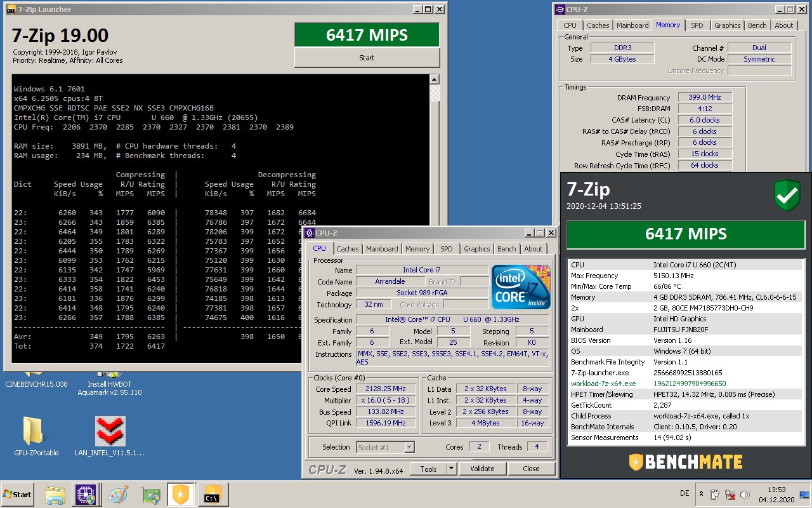The width and height of the screenshot is (812, 508).
Task: Click the disconnected network tray icon
Action: (x=730, y=494)
